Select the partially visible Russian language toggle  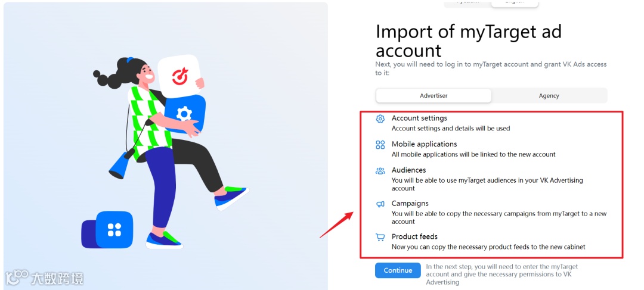[x=468, y=3]
